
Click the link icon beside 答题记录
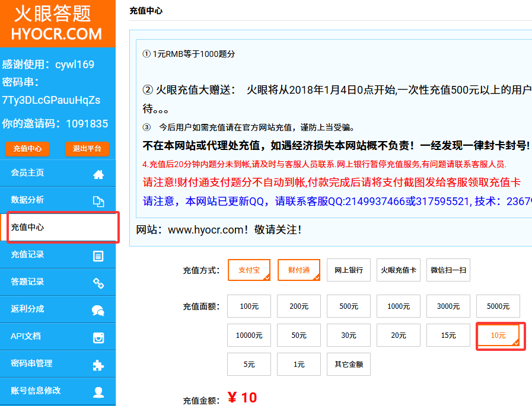tap(98, 283)
